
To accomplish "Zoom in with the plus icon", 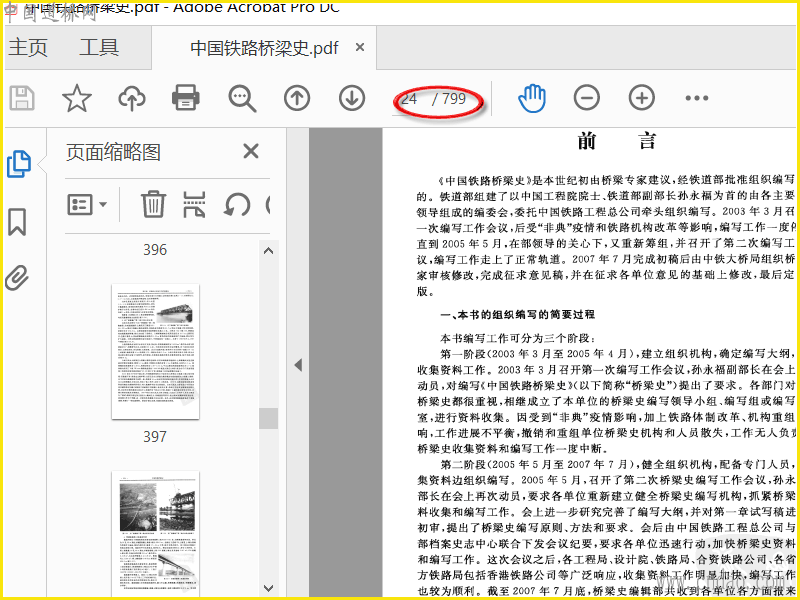I will click(641, 97).
